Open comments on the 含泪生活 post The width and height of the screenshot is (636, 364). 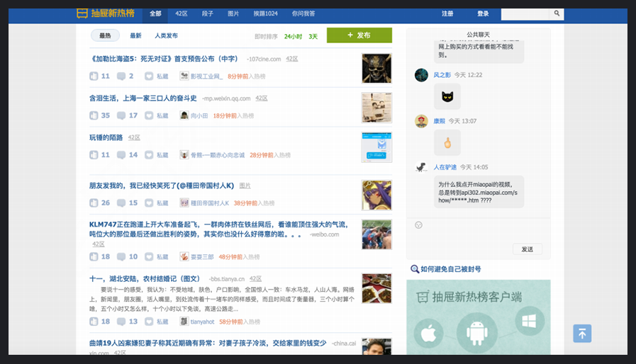(121, 115)
